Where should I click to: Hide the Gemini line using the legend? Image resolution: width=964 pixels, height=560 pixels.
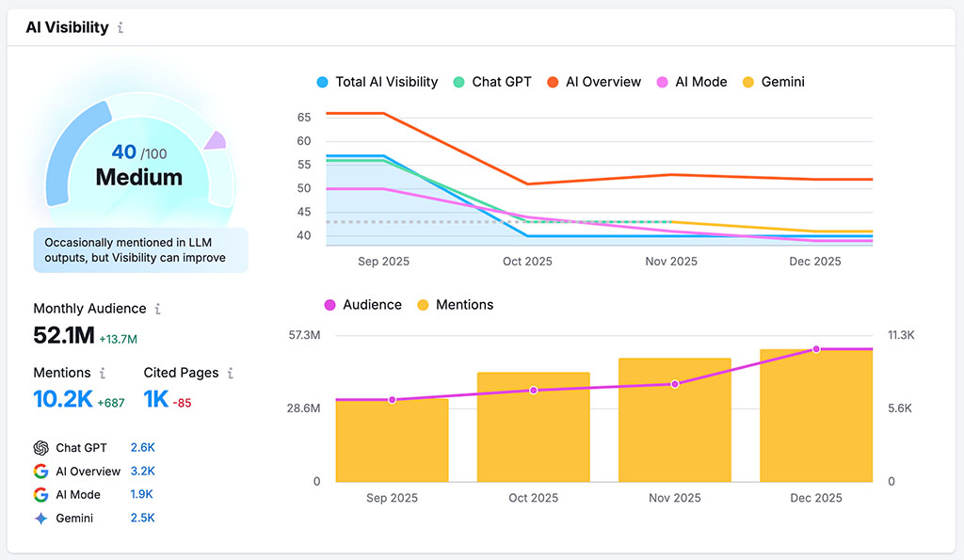coord(779,82)
